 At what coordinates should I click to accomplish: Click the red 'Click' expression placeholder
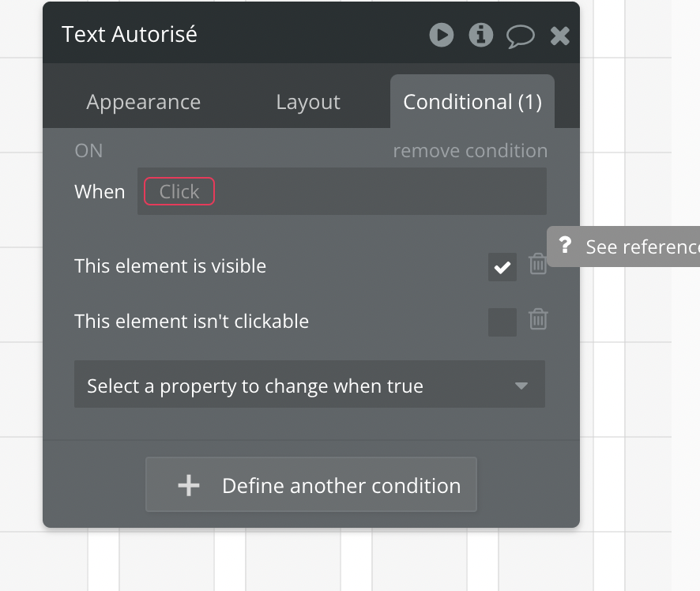(179, 191)
